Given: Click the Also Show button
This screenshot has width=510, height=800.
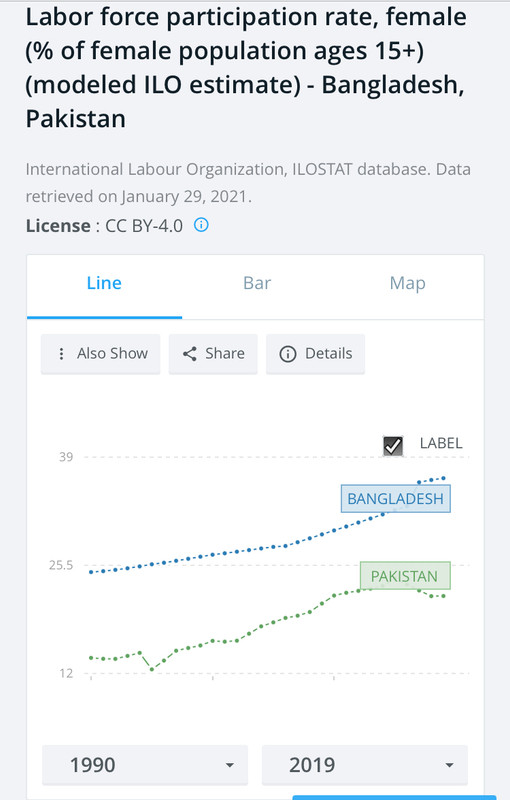Looking at the screenshot, I should coord(100,354).
